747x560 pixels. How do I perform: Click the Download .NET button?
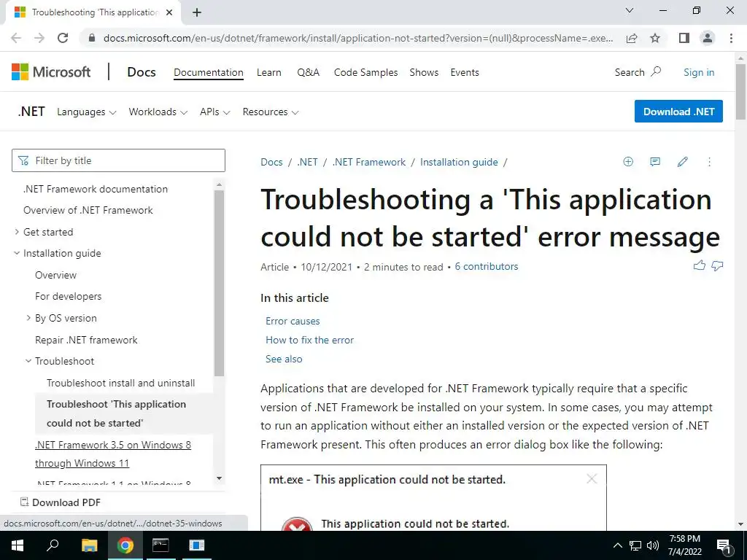[x=678, y=112]
